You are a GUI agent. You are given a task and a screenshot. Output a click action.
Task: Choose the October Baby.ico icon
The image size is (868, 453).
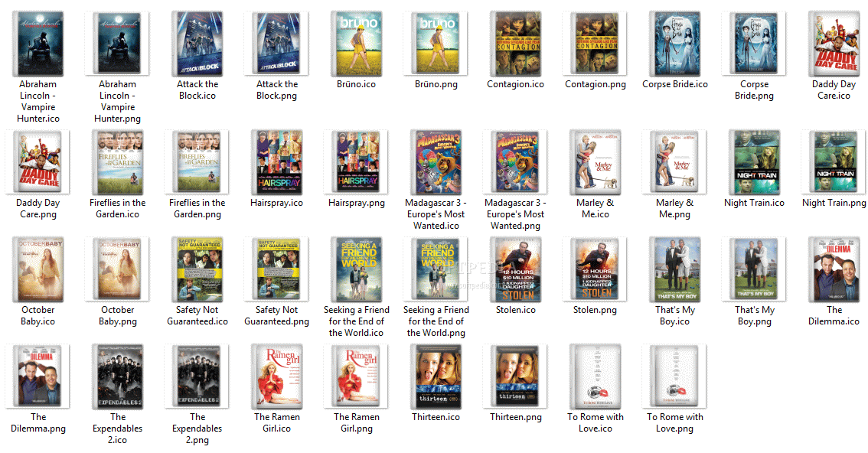click(38, 269)
